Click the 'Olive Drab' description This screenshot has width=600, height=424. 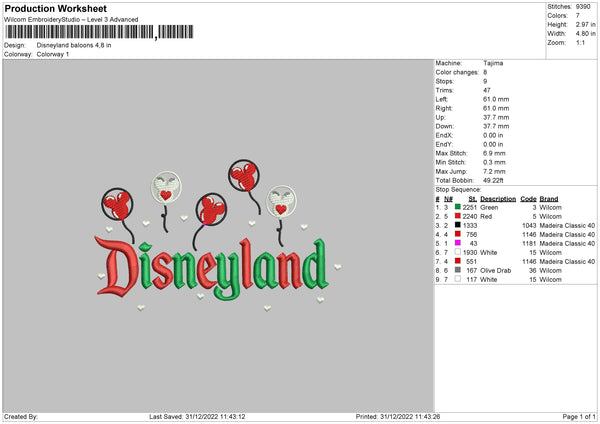point(496,271)
